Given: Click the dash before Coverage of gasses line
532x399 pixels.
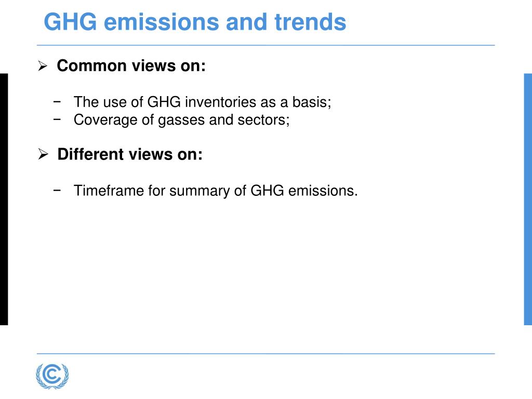Looking at the screenshot, I should pos(57,119).
